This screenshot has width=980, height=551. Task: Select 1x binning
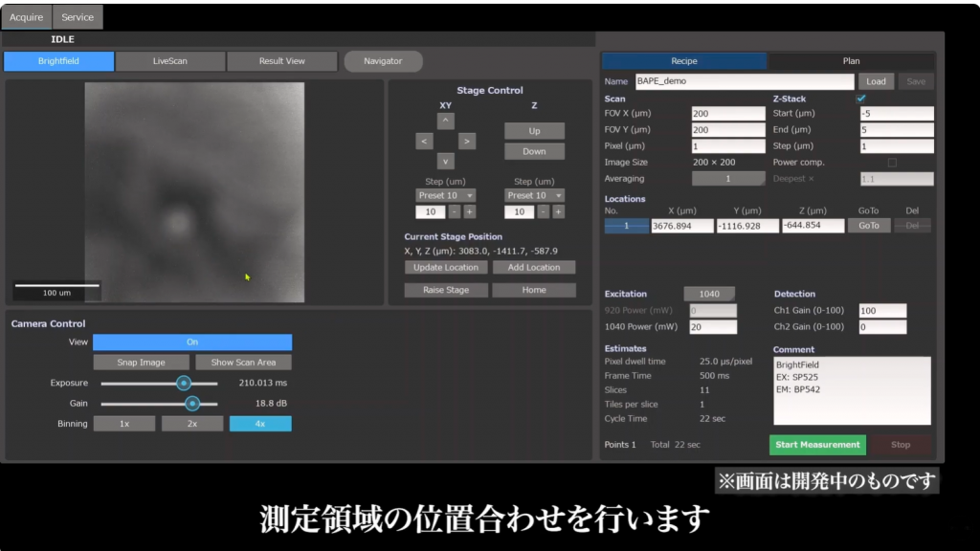click(x=124, y=424)
